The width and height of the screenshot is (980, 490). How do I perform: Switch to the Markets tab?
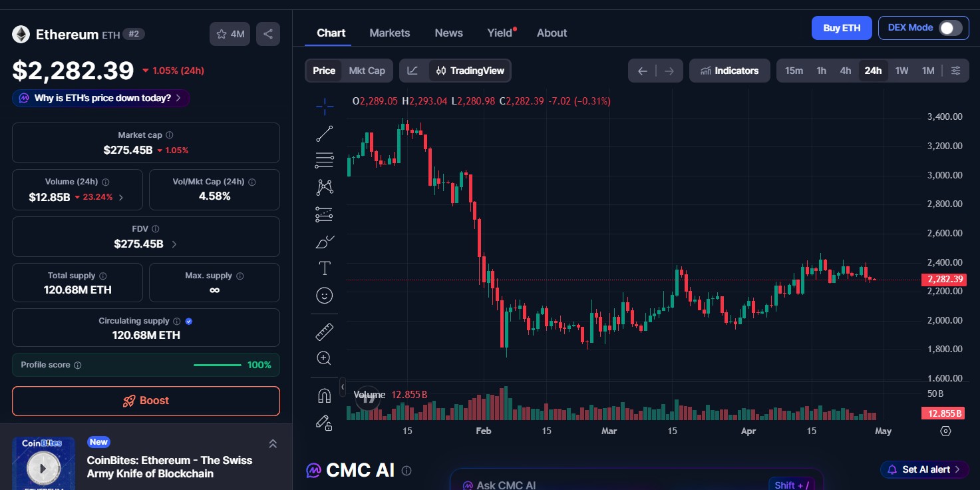389,33
